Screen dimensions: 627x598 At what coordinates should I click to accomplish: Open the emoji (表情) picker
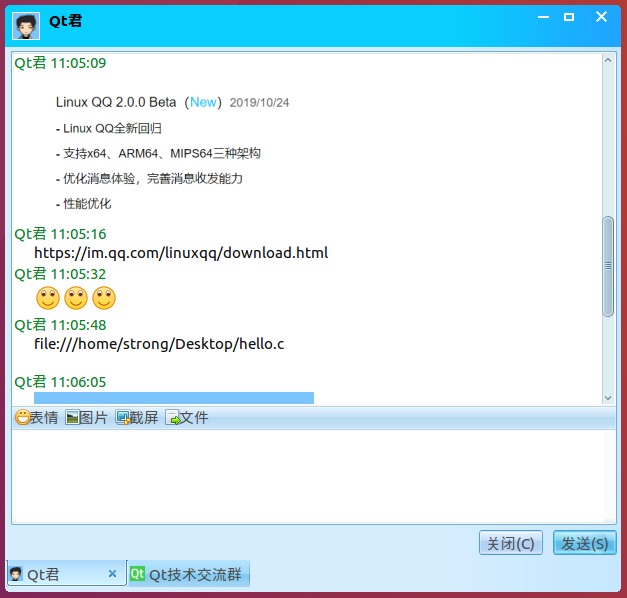36,418
